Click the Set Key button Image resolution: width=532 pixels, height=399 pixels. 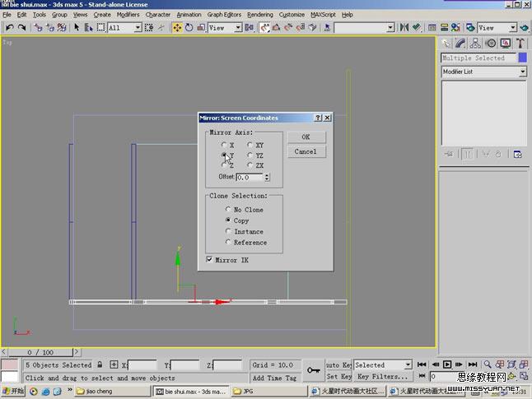pos(339,376)
